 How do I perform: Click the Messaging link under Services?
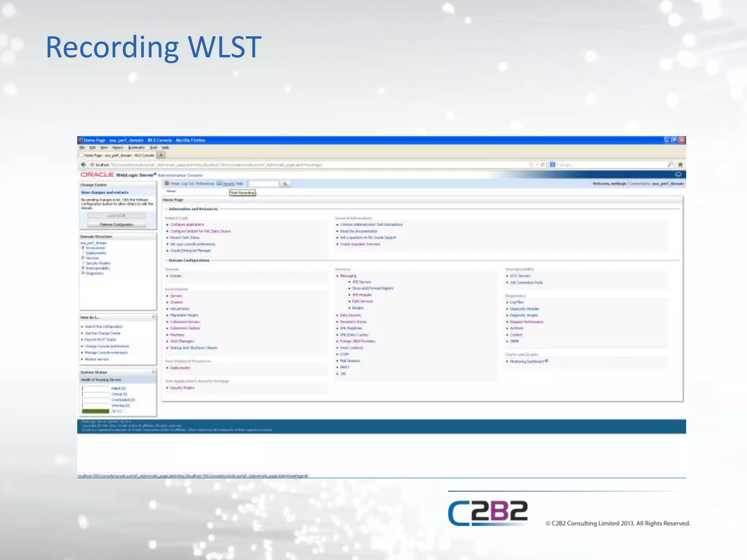coord(348,276)
